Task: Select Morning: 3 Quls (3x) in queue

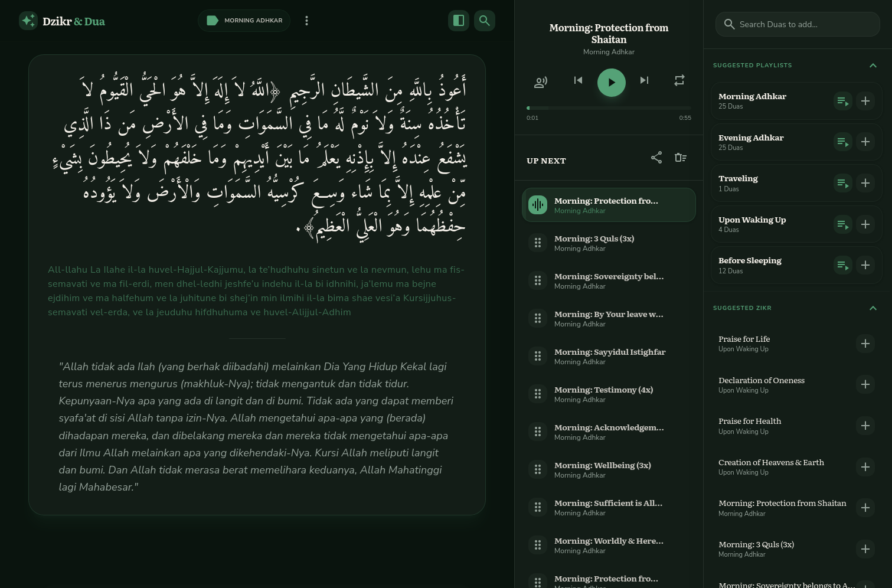Action: [609, 243]
